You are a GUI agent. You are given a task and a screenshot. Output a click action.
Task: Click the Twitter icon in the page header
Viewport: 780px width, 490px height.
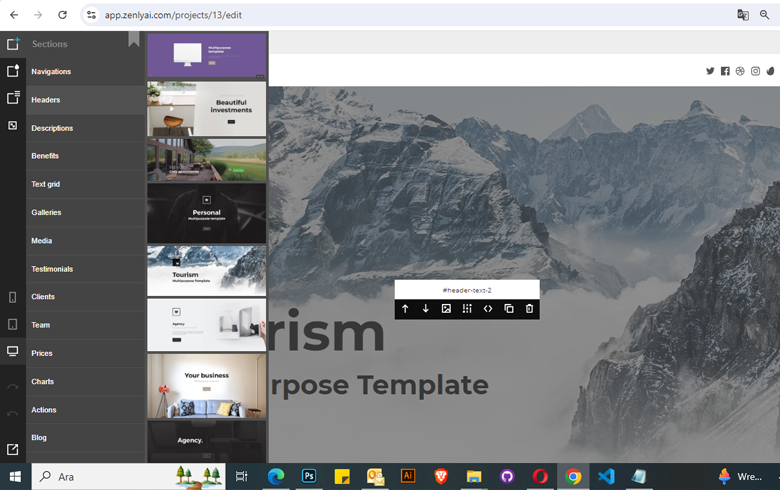pos(710,71)
